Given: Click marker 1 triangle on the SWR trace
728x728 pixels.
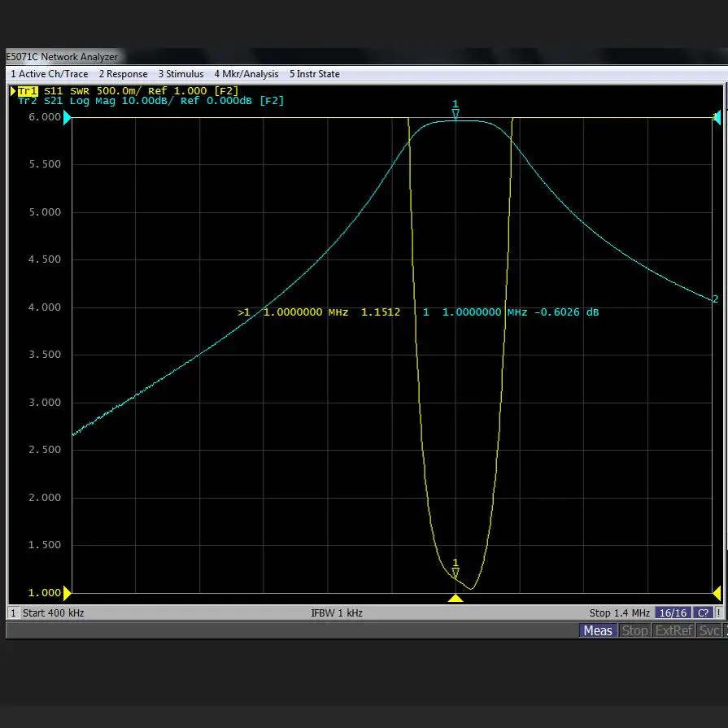Looking at the screenshot, I should tap(456, 573).
